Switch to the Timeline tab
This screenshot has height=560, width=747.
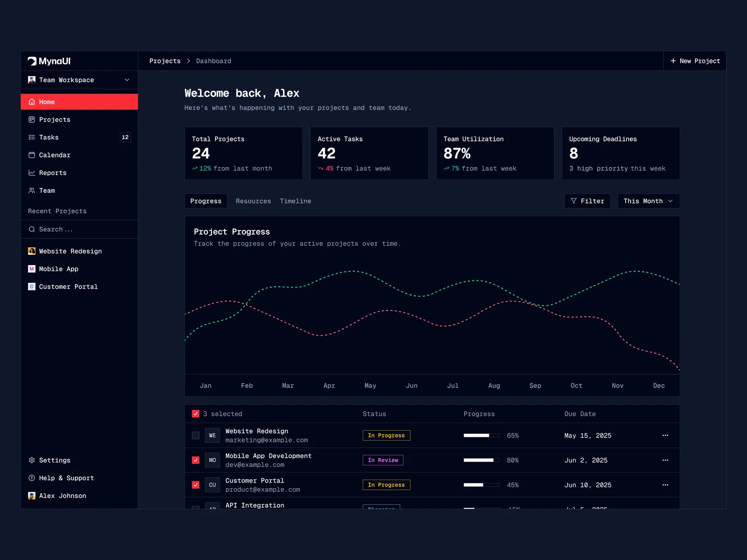pos(295,201)
